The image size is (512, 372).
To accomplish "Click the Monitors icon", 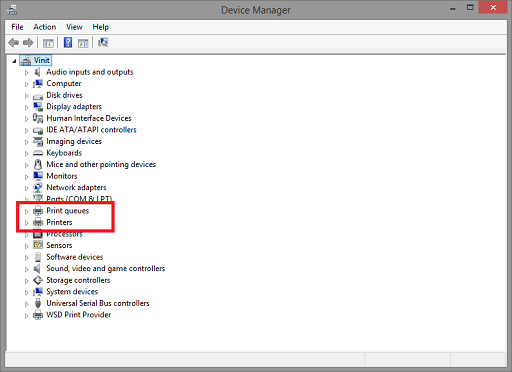I will pos(38,176).
